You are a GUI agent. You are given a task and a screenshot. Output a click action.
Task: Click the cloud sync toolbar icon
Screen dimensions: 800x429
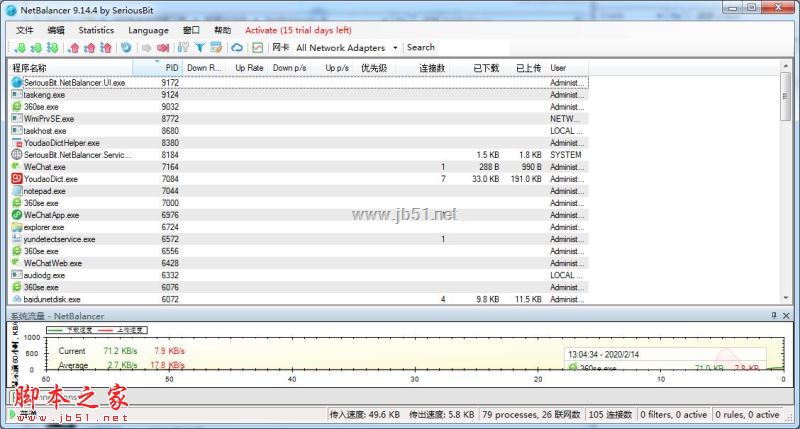pos(237,48)
